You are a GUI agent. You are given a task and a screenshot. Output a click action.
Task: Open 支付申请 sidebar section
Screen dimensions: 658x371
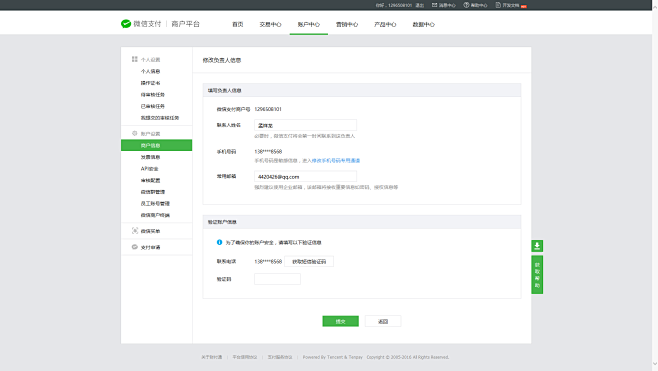[150, 247]
